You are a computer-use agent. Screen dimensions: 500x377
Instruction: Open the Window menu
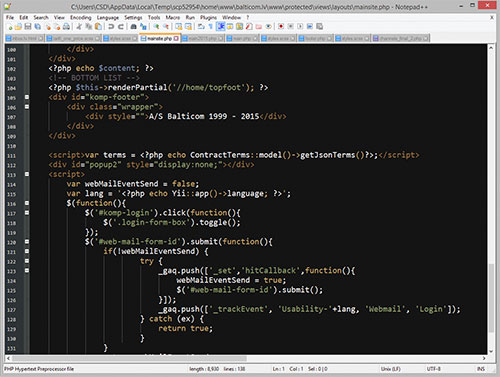tap(231, 17)
